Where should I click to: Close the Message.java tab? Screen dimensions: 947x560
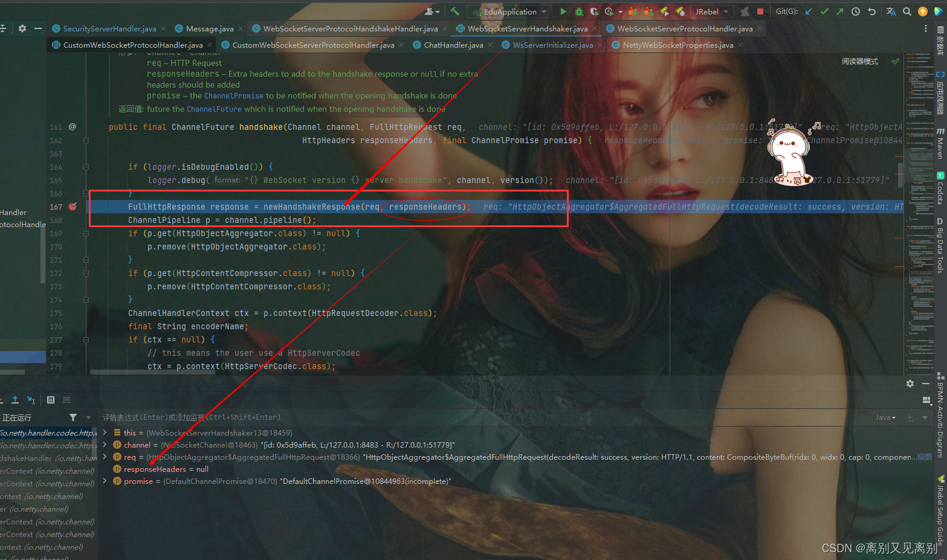coord(241,28)
